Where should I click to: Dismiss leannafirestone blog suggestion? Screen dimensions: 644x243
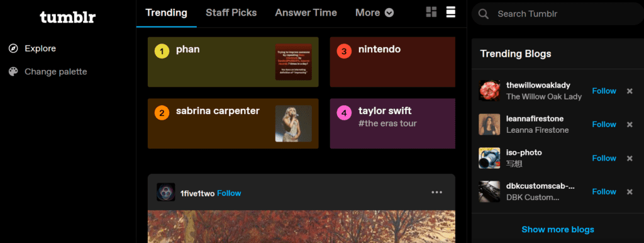630,125
